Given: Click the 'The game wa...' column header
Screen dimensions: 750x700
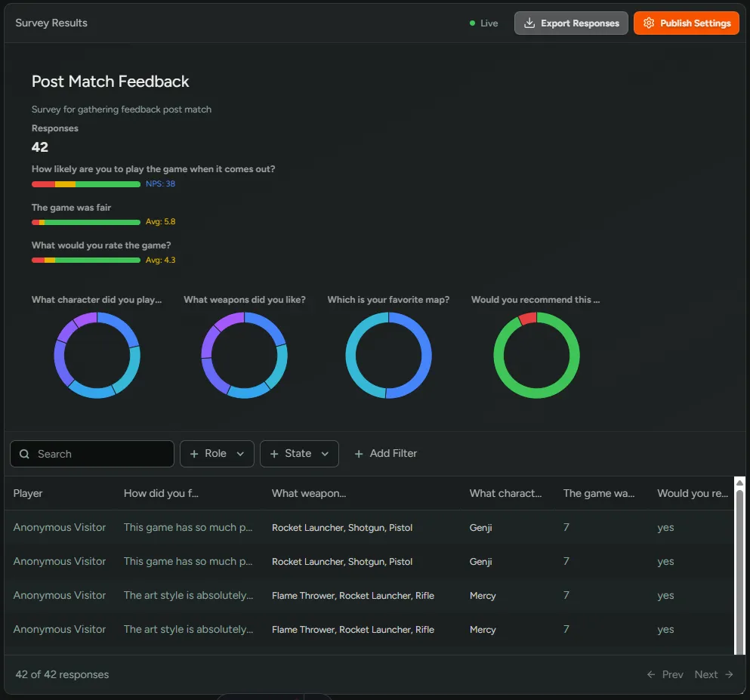Looking at the screenshot, I should tap(599, 493).
